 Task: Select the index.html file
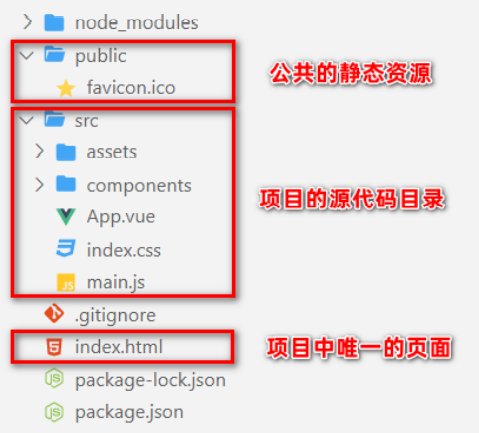119,347
